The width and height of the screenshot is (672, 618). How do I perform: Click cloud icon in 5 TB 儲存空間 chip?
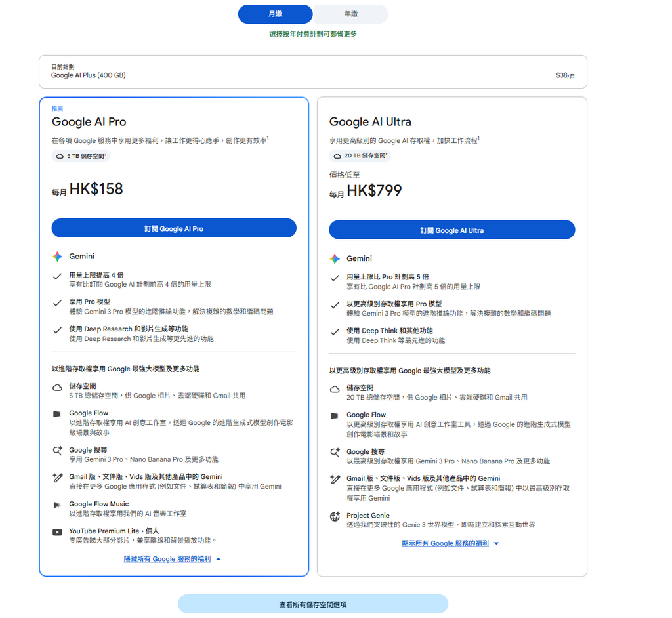[60, 156]
